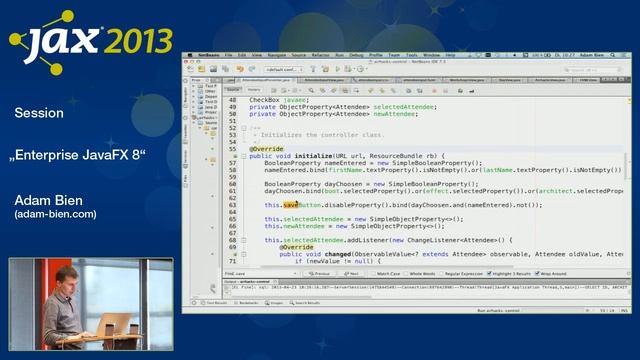640x360 pixels.
Task: Switch to the WorkshopsView.java tab
Action: click(x=467, y=80)
